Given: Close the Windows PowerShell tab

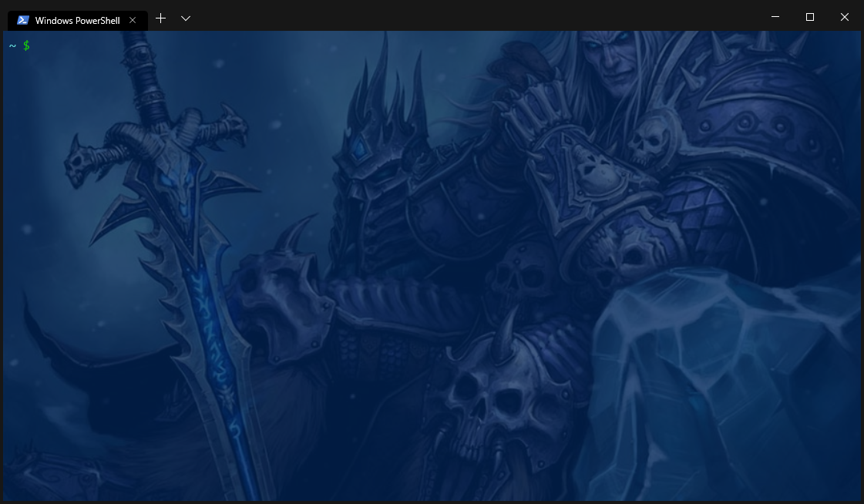Looking at the screenshot, I should click(133, 20).
